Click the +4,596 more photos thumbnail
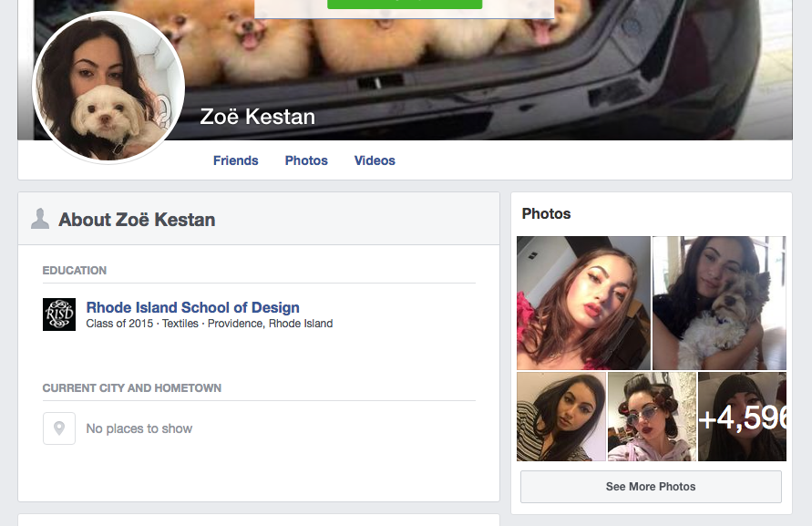The width and height of the screenshot is (812, 526). [742, 417]
